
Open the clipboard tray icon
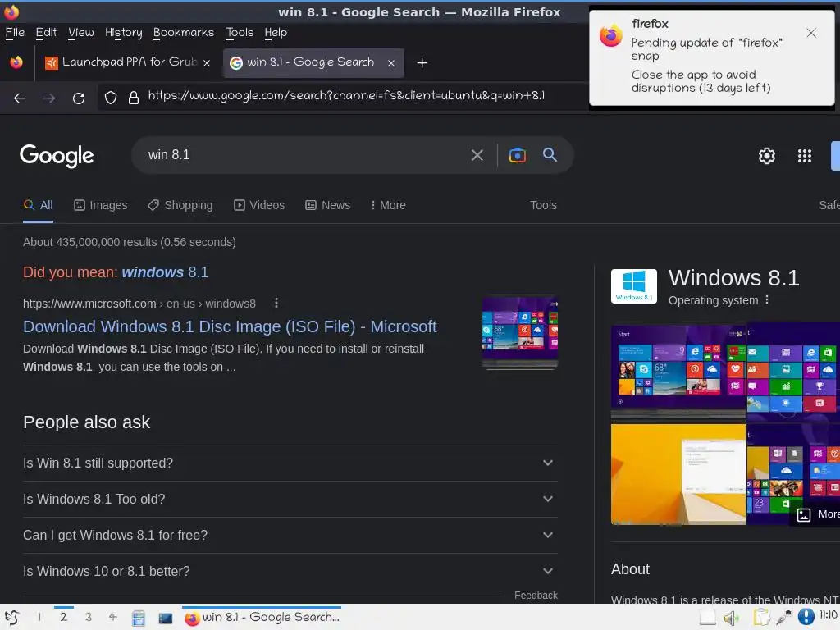(760, 618)
